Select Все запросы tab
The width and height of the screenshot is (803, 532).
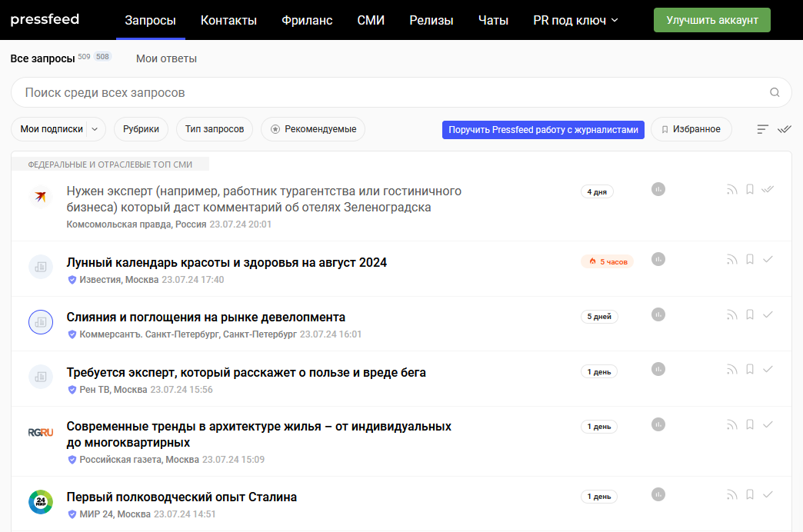pos(42,58)
